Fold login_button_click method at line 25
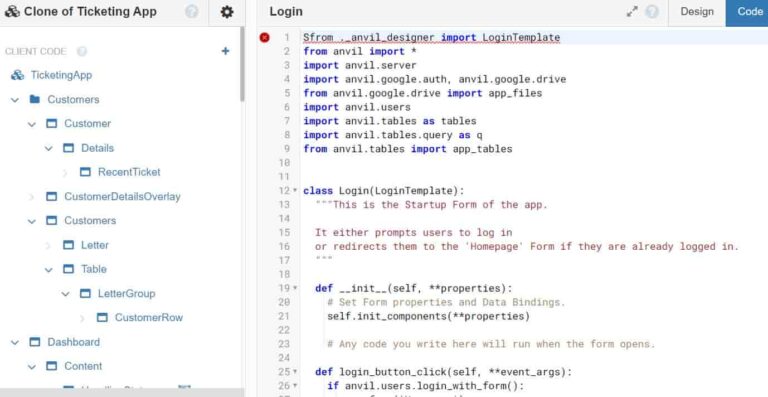The height and width of the screenshot is (397, 768). pos(295,372)
